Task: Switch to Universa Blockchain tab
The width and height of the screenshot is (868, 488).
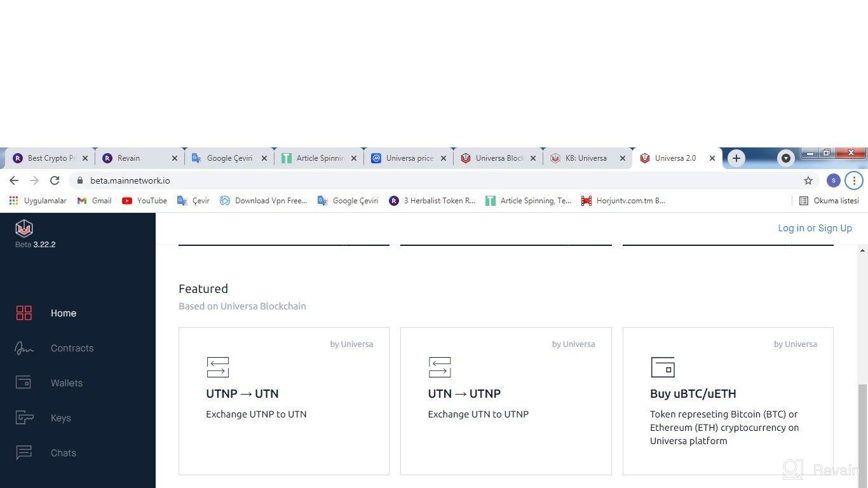Action: tap(498, 158)
